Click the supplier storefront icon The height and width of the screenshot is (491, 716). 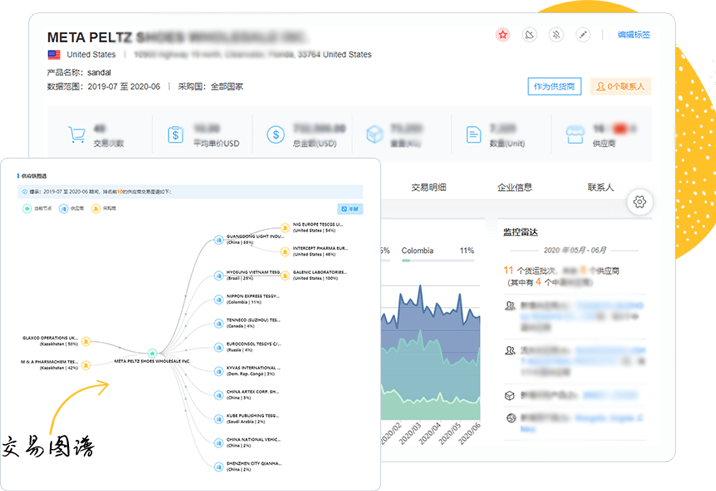(x=574, y=134)
